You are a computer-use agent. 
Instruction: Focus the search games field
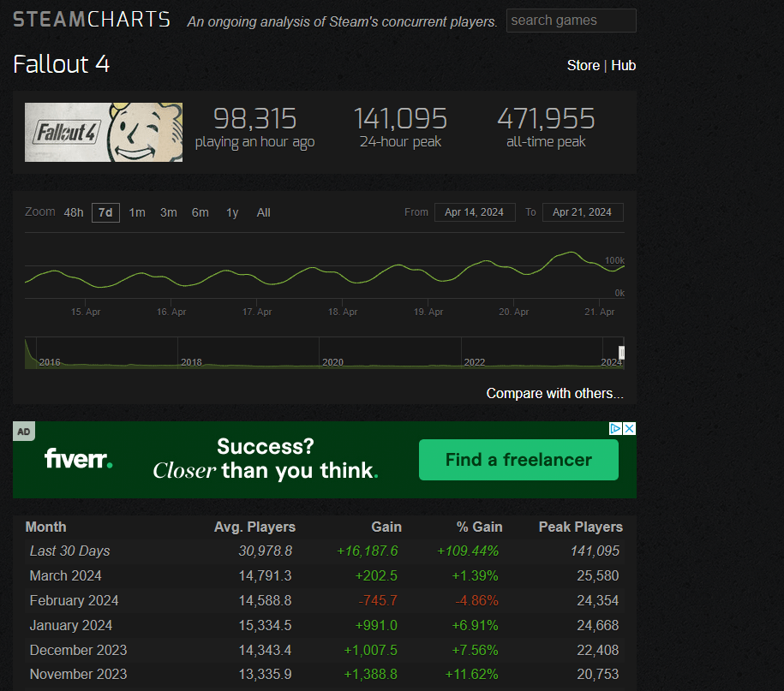click(571, 21)
